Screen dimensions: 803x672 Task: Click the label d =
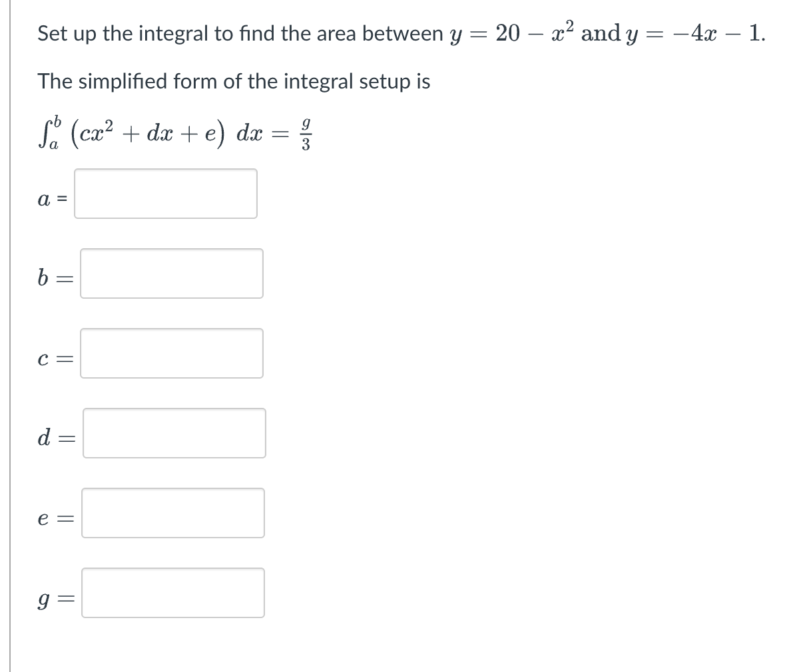[x=55, y=439]
